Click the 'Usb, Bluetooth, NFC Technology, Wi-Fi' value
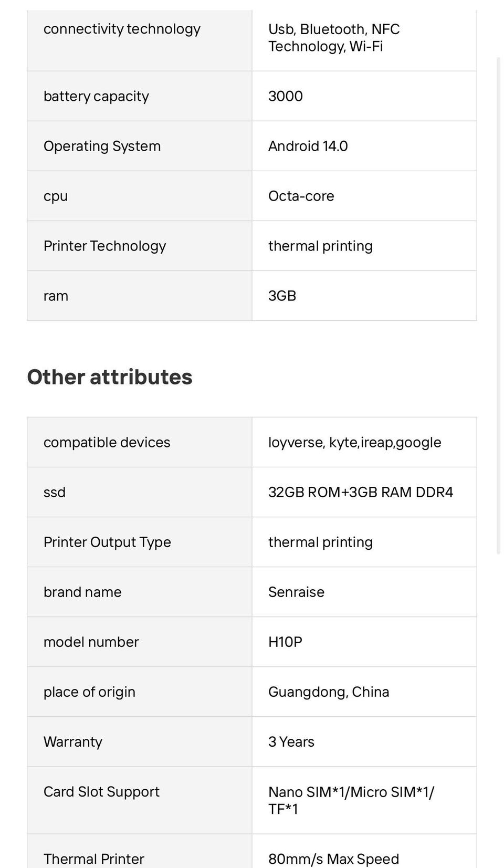Image resolution: width=504 pixels, height=868 pixels. [x=333, y=38]
